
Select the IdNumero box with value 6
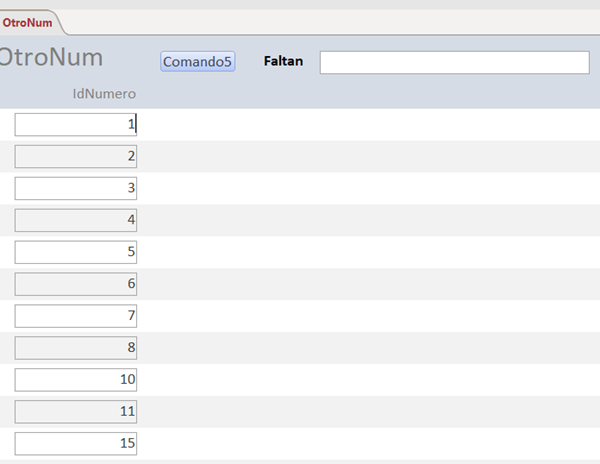(76, 284)
